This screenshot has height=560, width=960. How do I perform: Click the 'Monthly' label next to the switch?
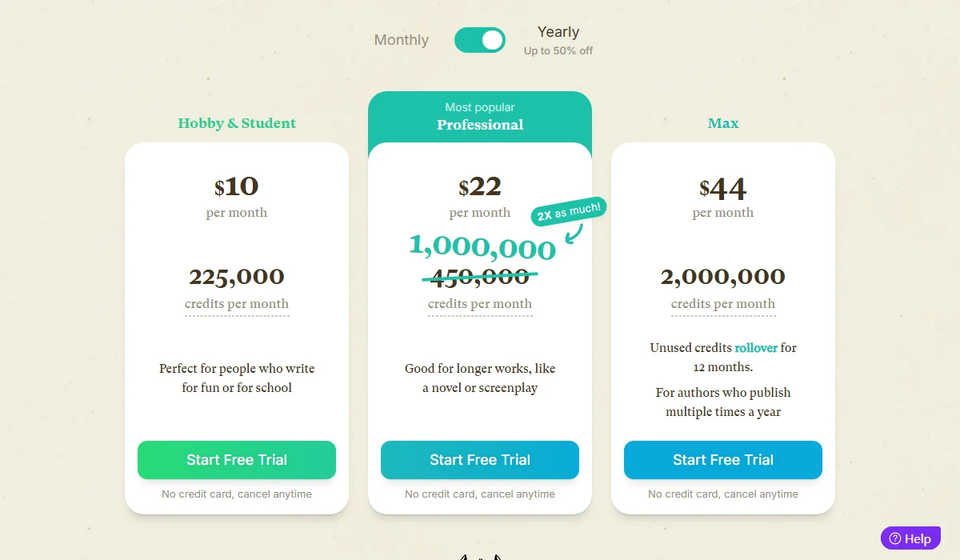click(x=401, y=40)
